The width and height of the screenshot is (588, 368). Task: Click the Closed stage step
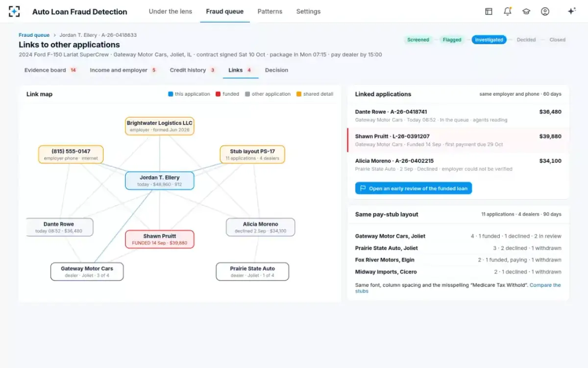(x=557, y=40)
